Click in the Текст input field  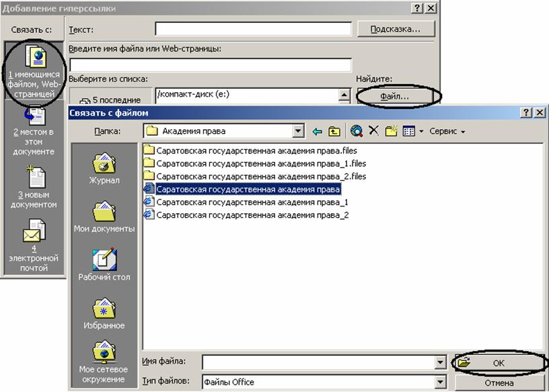point(253,29)
